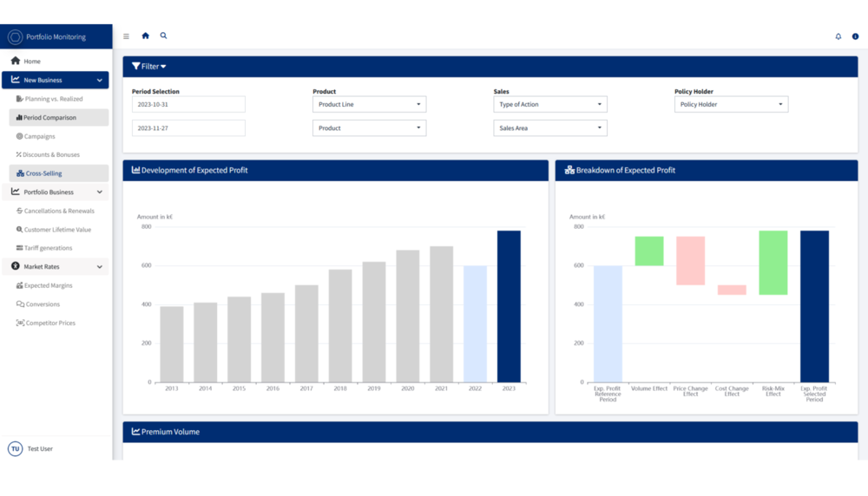Click the 2023-10-31 start date field
The height and width of the screenshot is (496, 868).
188,105
